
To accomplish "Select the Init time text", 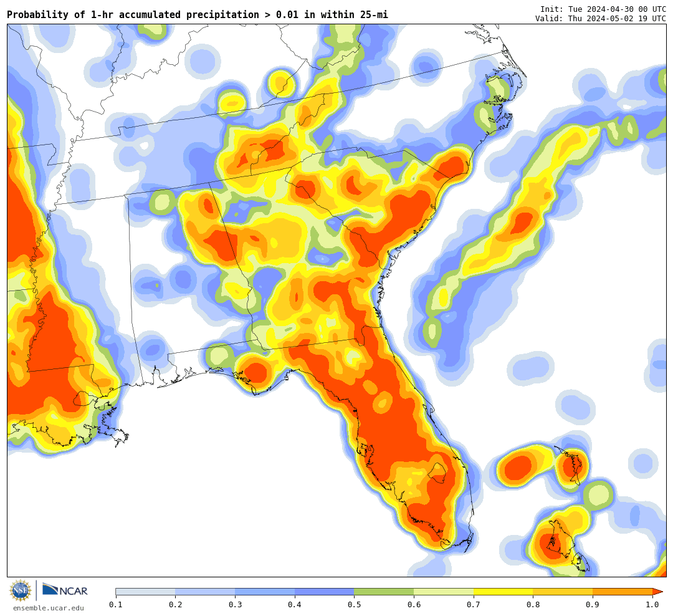I will pos(603,9).
